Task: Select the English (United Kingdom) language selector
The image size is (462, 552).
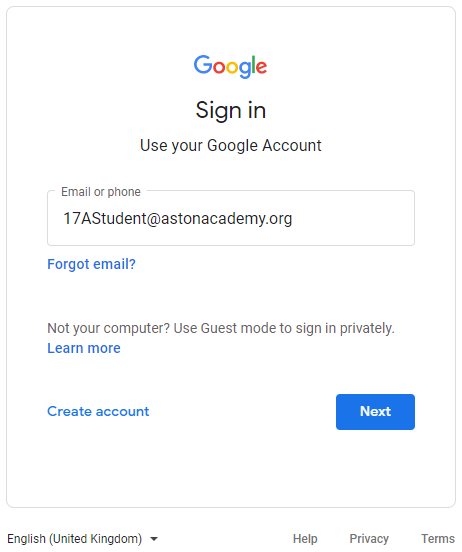Action: click(82, 539)
